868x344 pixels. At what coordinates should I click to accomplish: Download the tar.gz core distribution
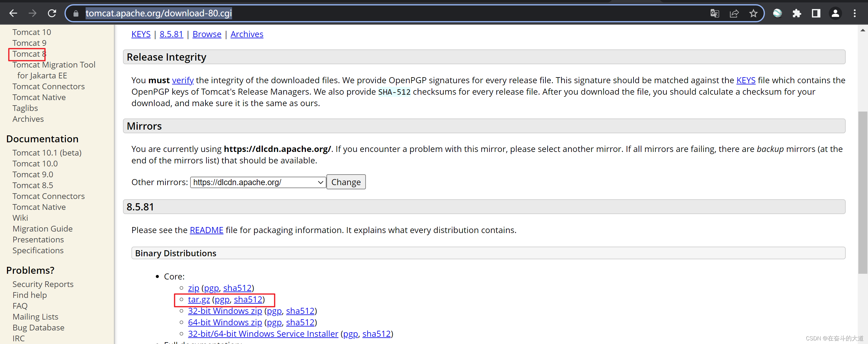click(199, 299)
